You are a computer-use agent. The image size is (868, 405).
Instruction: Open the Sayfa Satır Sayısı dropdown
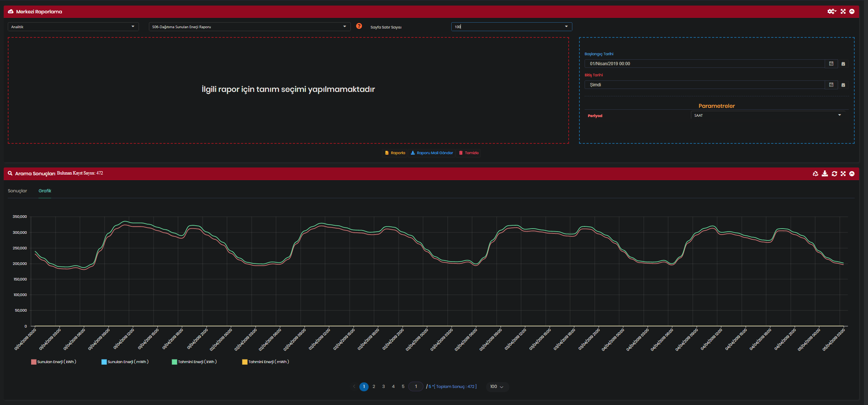(x=512, y=27)
